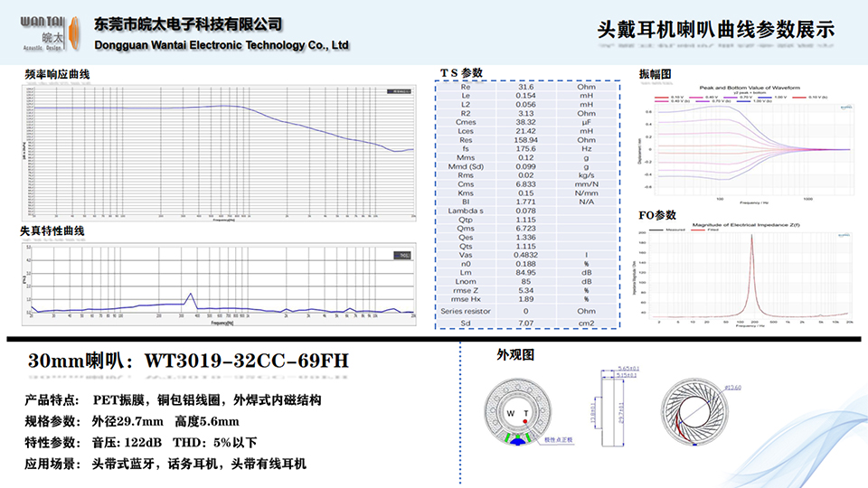The image size is (868, 488).
Task: Click the 外径29.7mm specification text
Action: coord(127,422)
